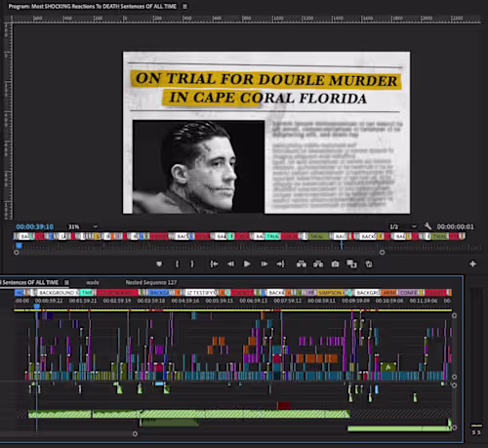This screenshot has height=448, width=488.
Task: Click the Mark In bracket button
Action: pyautogui.click(x=177, y=265)
